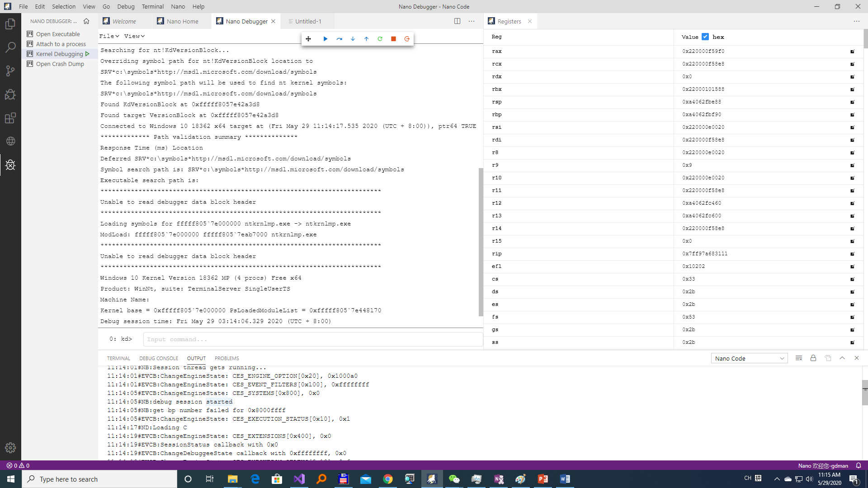868x488 pixels.
Task: Open the Explorer view in activity bar
Action: [10, 23]
